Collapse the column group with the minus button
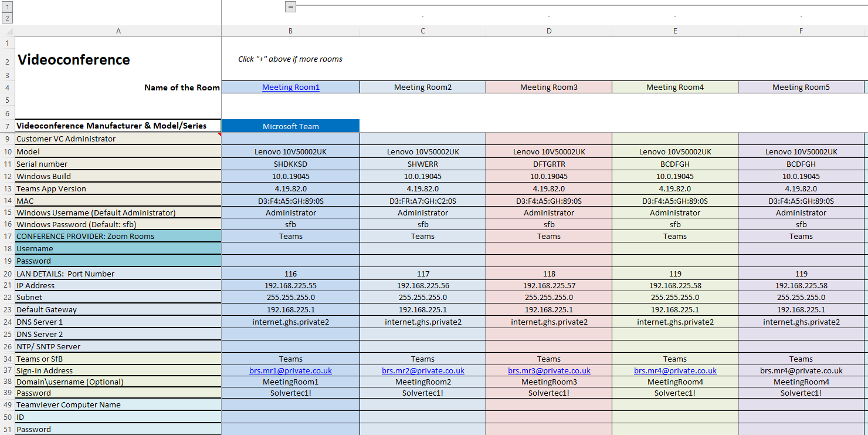Screen dimensions: 868x435 pyautogui.click(x=290, y=7)
